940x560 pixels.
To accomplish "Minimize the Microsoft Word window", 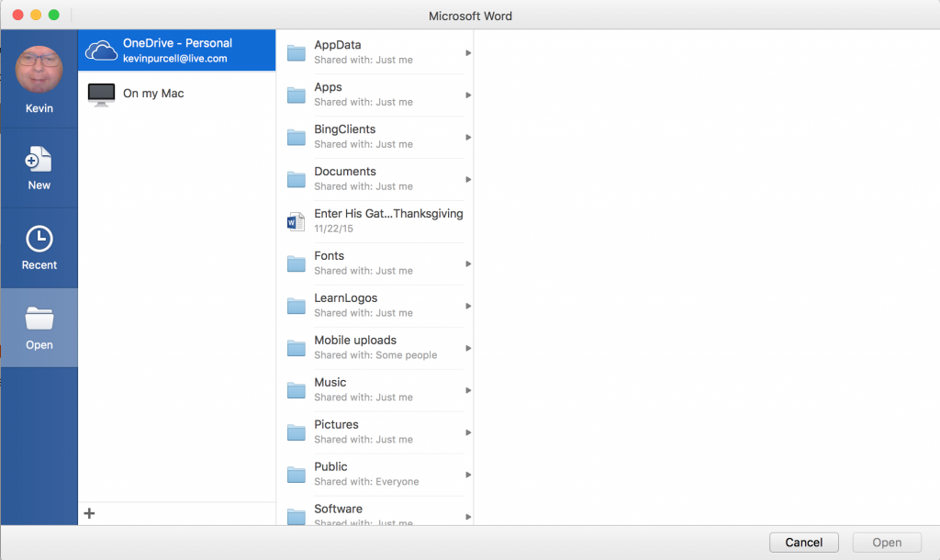I will coord(36,15).
